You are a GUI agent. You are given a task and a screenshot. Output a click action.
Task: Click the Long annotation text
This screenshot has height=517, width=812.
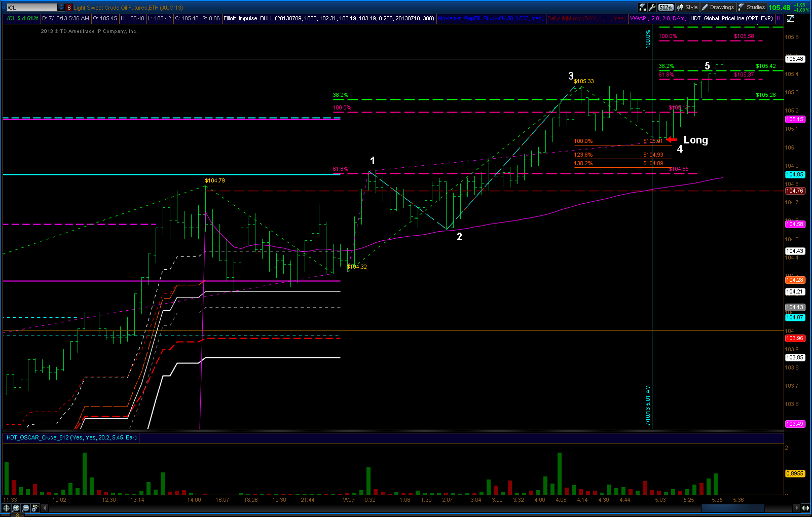696,140
